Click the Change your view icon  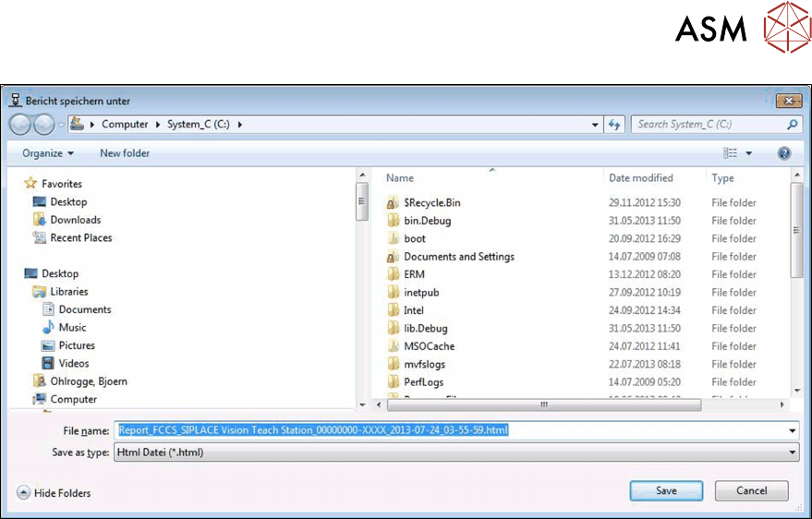pos(730,153)
